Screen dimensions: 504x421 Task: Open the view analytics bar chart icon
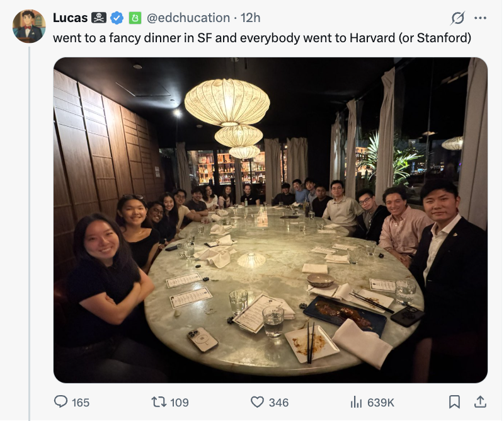(357, 401)
